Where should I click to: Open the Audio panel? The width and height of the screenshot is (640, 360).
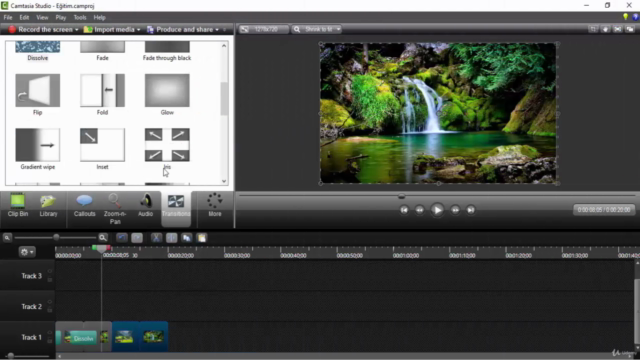point(145,206)
